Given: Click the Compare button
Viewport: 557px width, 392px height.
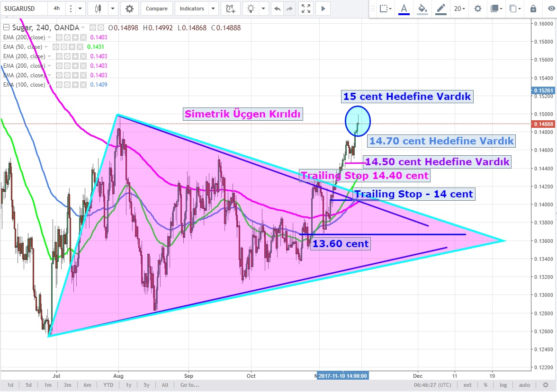Looking at the screenshot, I should coord(156,9).
